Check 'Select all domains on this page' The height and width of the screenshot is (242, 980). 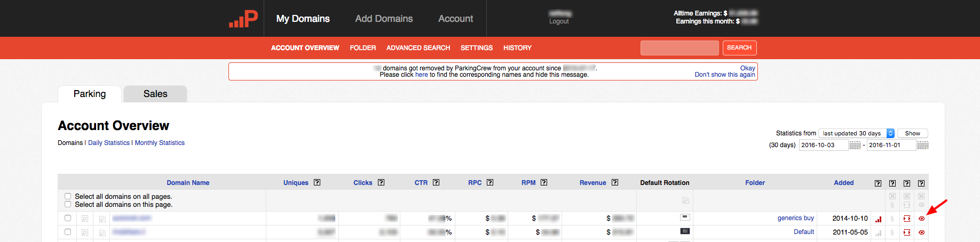click(68, 204)
